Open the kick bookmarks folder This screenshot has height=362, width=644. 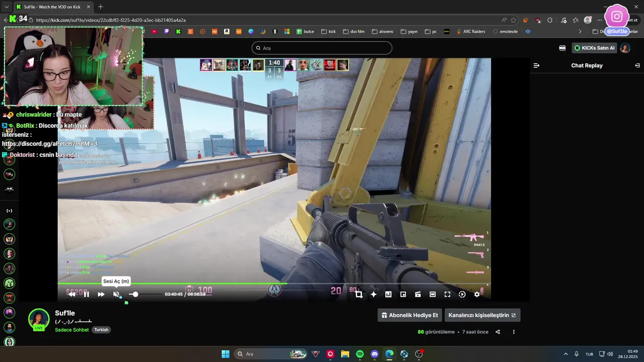click(328, 31)
